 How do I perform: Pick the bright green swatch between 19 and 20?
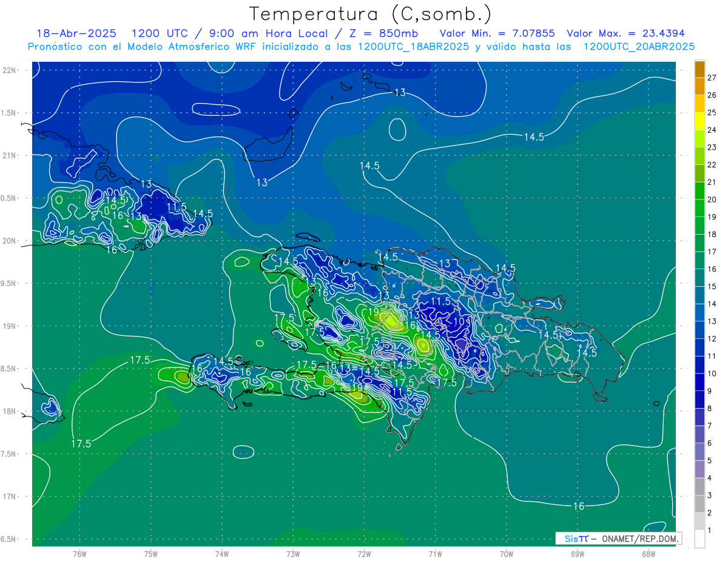tap(699, 209)
